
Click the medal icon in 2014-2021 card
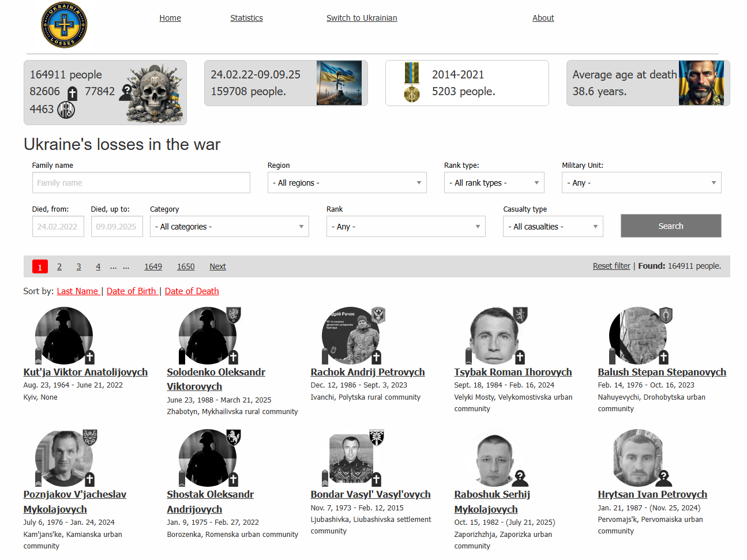click(411, 82)
